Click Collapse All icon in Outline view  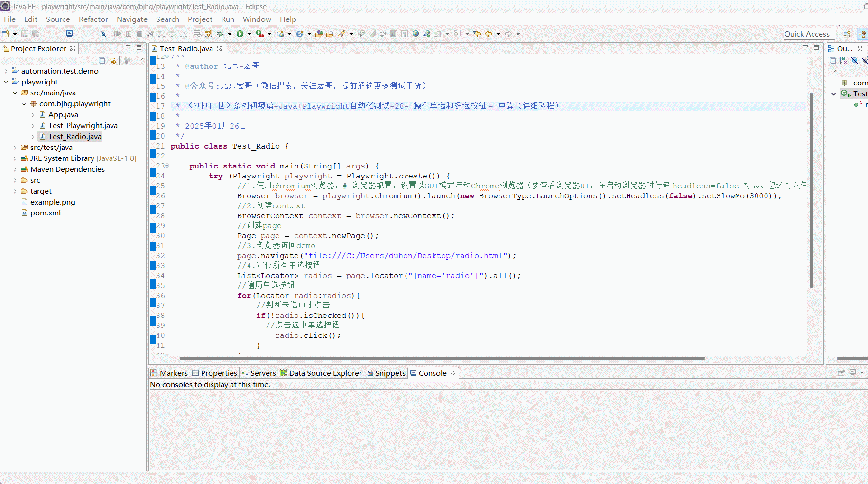[x=833, y=60]
